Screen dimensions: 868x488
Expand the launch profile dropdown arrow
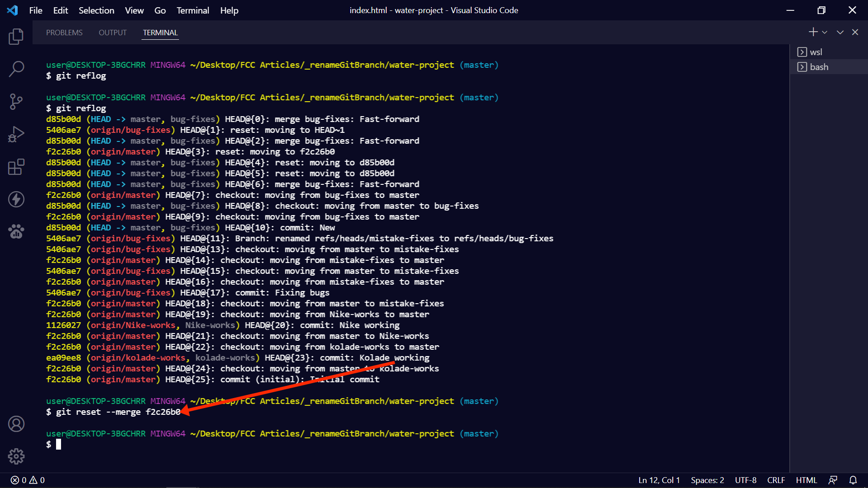825,32
